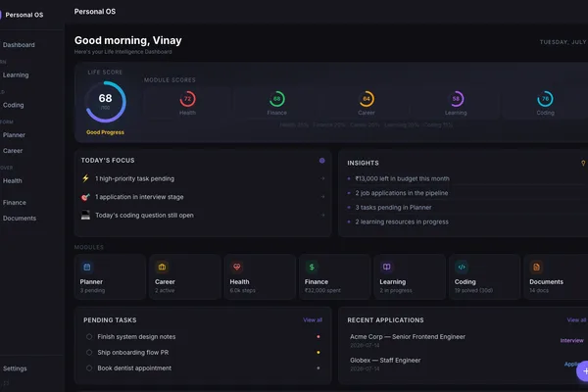Open the Planner module calendar icon
The height and width of the screenshot is (392, 588).
[87, 268]
